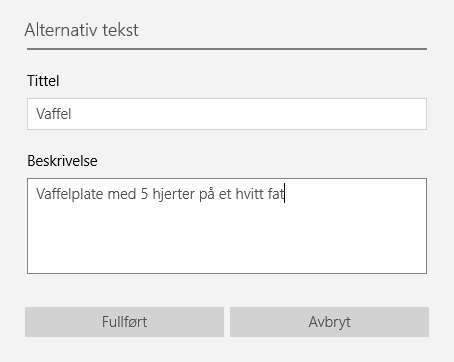
Task: Cancel the dialog with Avbryt
Action: pyautogui.click(x=329, y=322)
